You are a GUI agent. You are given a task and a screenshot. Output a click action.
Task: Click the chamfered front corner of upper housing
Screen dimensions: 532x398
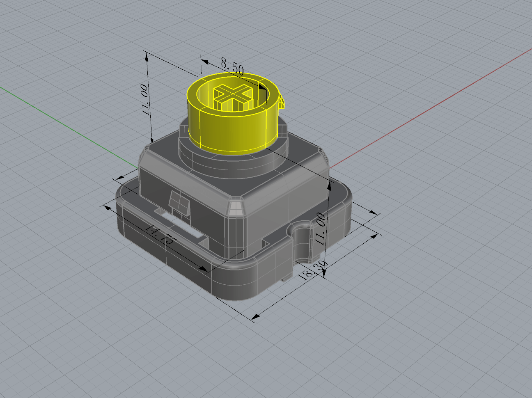[236, 208]
